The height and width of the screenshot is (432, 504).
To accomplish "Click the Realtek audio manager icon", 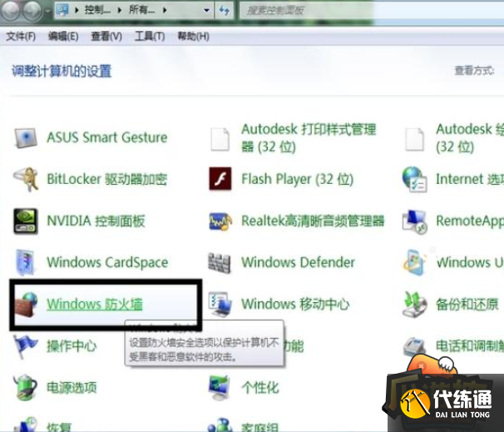I will click(220, 221).
